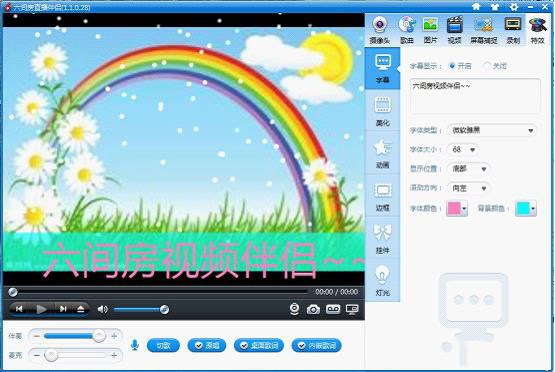Click the home icon in title bar
This screenshot has height=372, width=555.
pos(476,6)
